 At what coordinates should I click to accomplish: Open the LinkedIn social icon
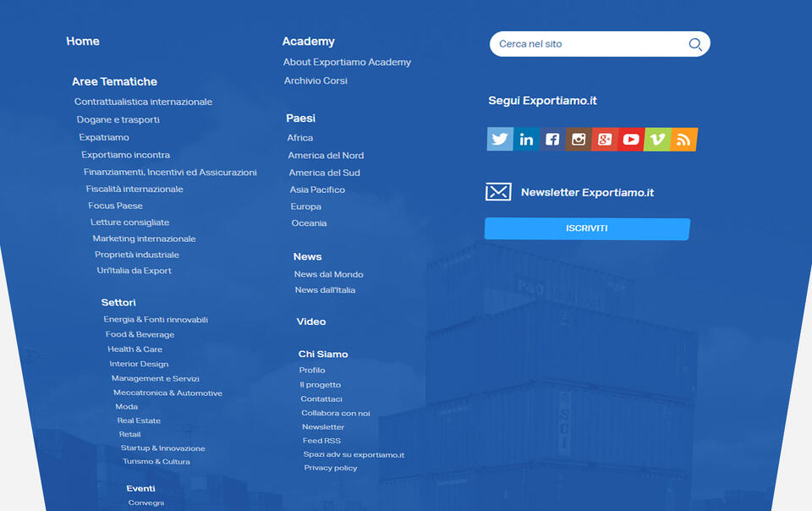coord(526,139)
